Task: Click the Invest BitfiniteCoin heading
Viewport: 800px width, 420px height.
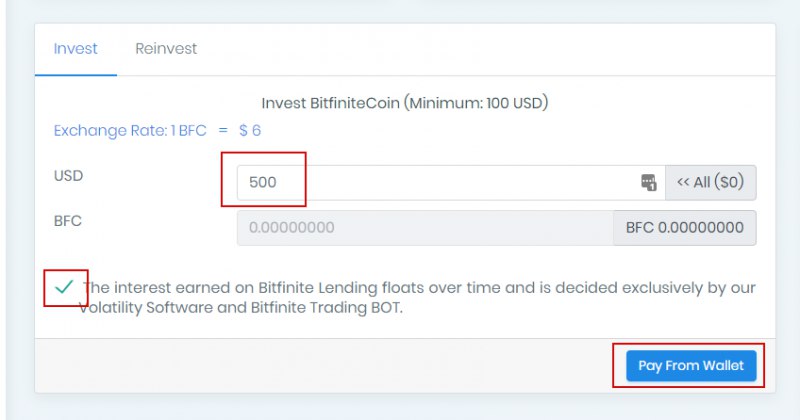Action: pyautogui.click(x=331, y=103)
